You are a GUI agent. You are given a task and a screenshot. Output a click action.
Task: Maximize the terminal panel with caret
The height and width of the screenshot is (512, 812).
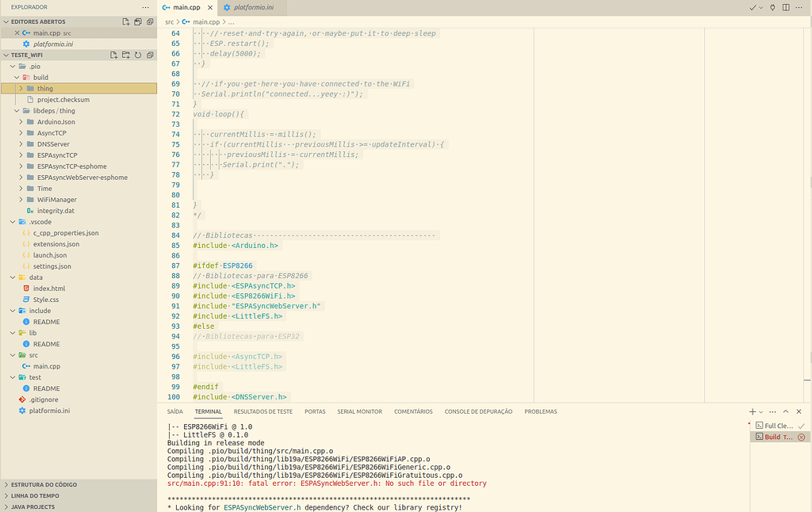tap(786, 411)
